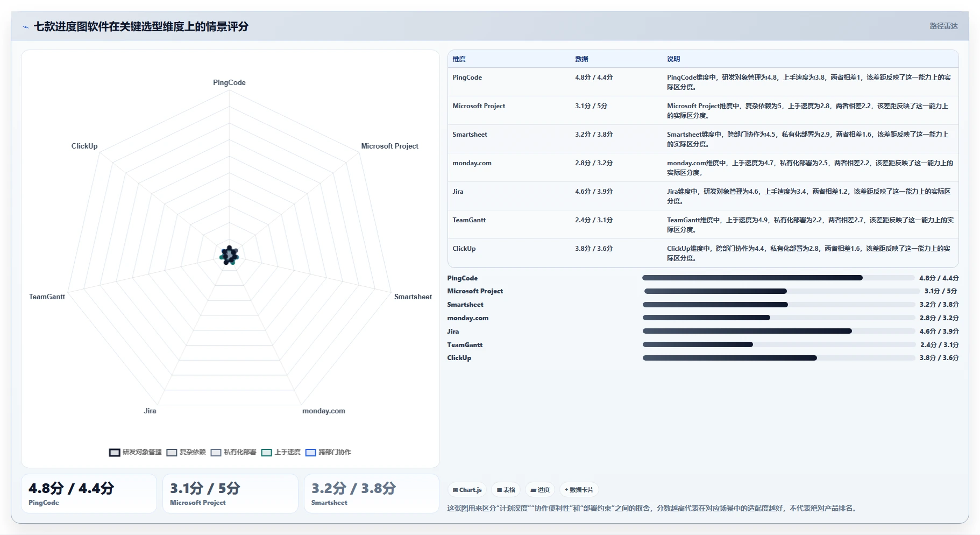Toggle the 研发对象管理 legend series
Screen dimensions: 980x535
tap(136, 452)
